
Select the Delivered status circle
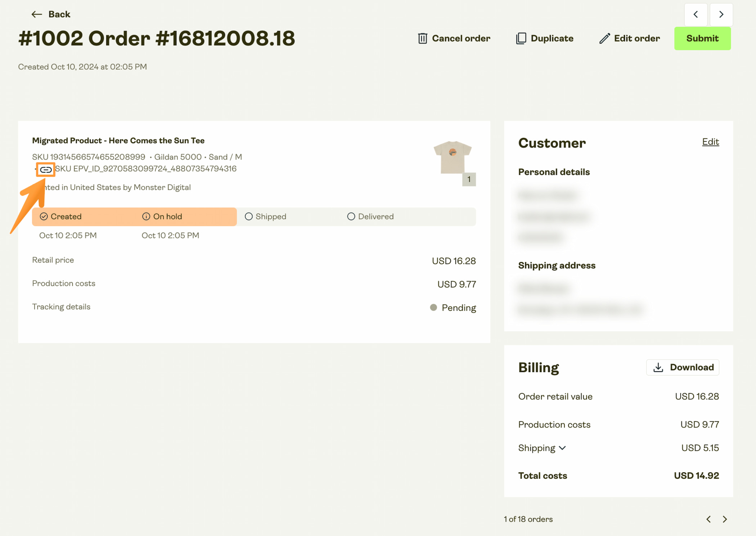coord(351,217)
